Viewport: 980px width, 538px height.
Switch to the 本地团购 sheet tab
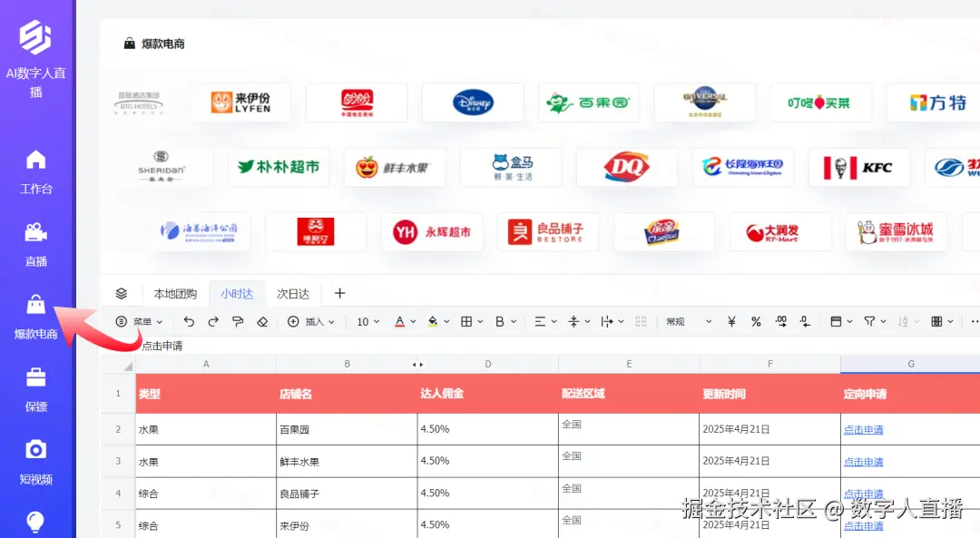[175, 294]
